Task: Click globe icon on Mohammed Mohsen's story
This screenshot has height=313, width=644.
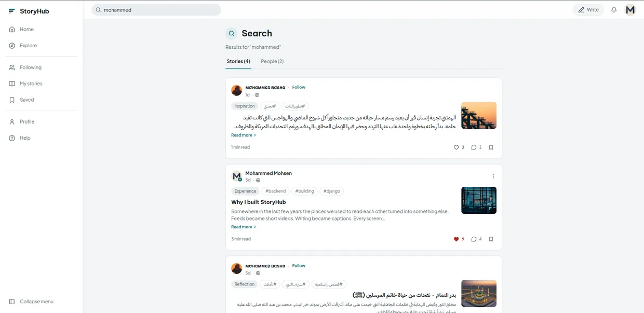Action: tap(258, 180)
